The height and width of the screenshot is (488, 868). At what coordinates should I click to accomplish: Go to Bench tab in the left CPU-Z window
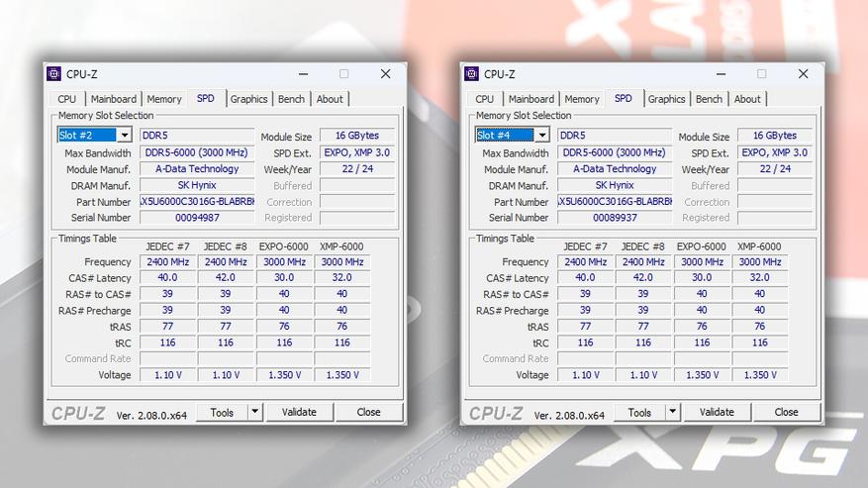pos(291,99)
